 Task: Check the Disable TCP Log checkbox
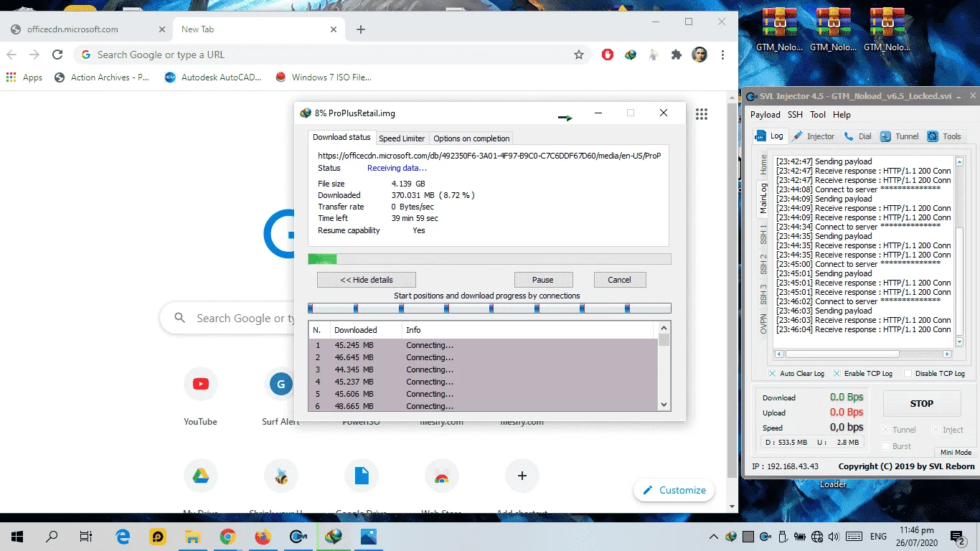point(908,374)
